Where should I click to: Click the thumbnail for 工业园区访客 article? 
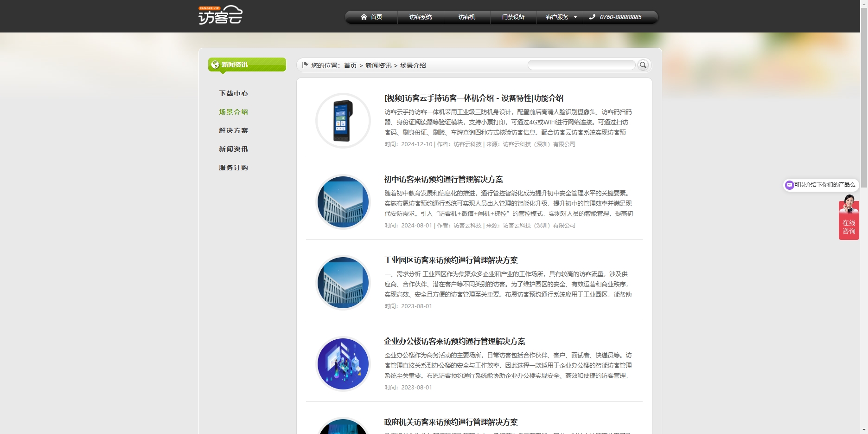(x=343, y=283)
